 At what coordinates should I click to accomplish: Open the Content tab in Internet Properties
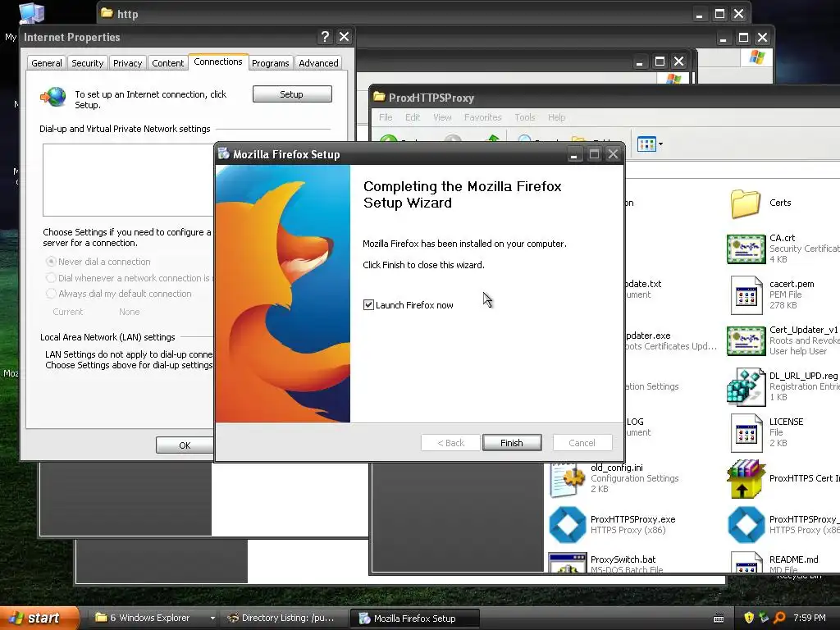coord(167,63)
